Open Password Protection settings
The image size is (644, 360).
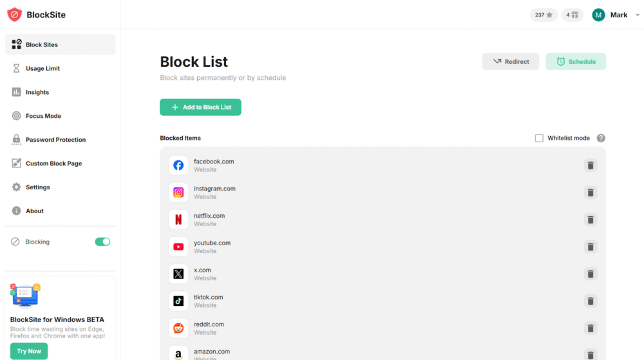[55, 140]
